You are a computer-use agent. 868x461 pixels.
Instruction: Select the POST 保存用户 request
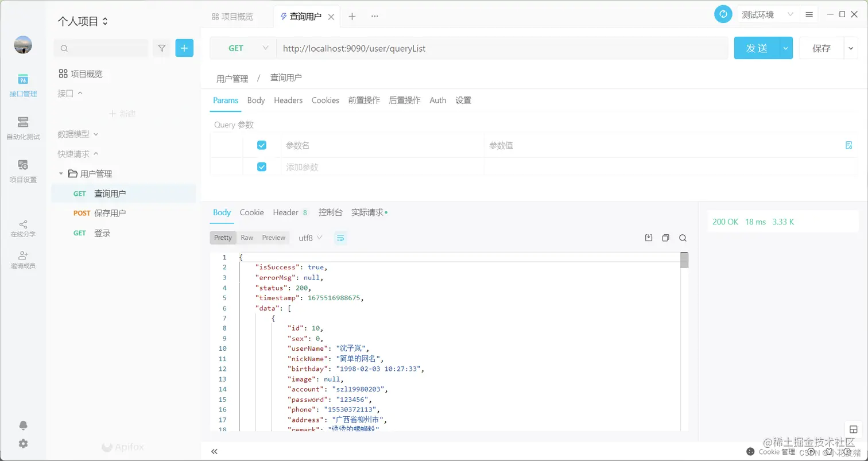pos(123,213)
